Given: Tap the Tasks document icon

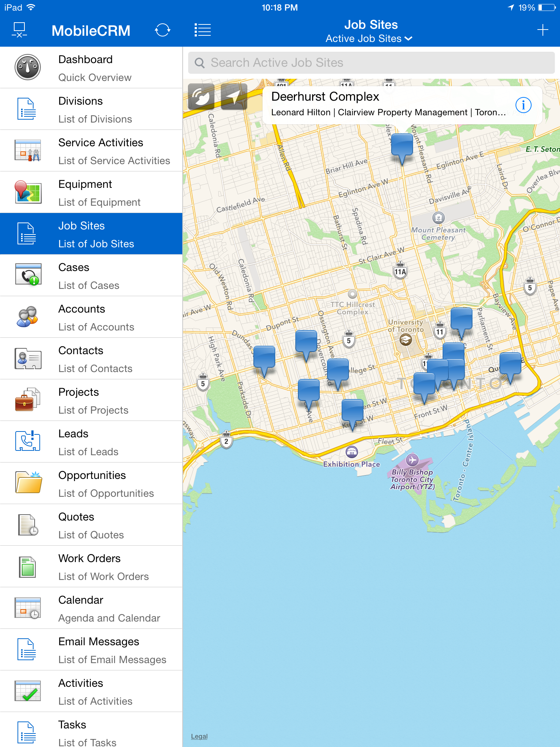Looking at the screenshot, I should point(27,732).
